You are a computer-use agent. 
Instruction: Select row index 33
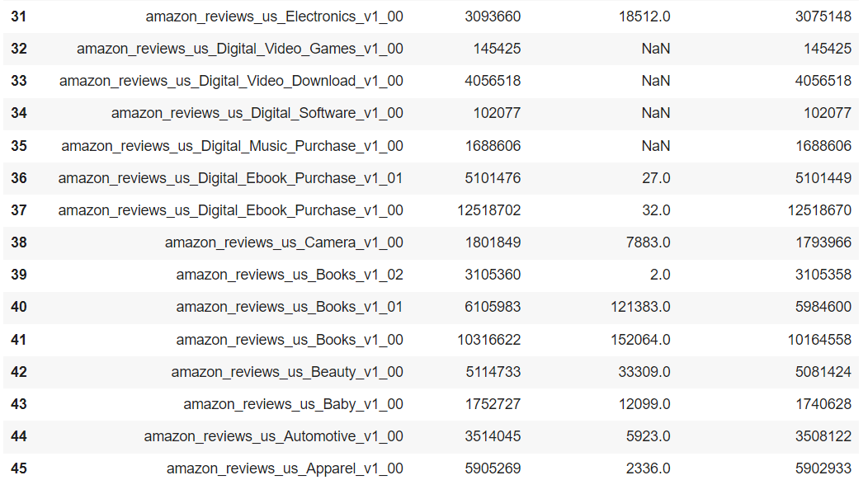click(19, 81)
